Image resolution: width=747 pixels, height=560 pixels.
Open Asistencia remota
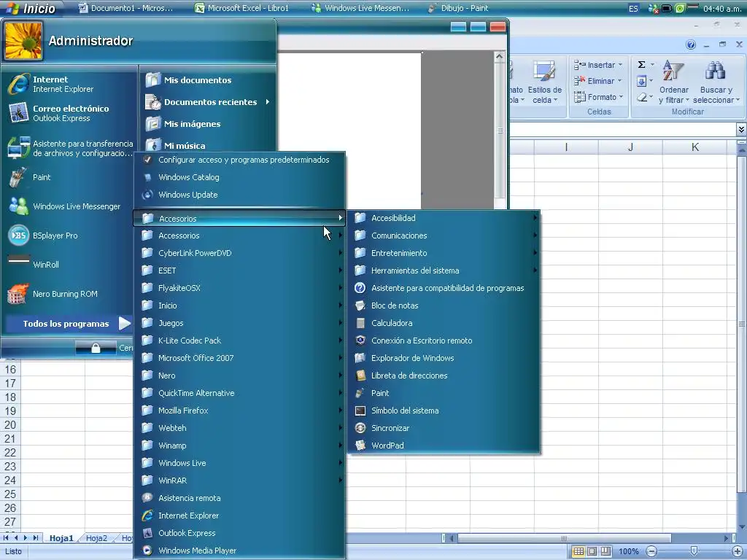[239, 498]
